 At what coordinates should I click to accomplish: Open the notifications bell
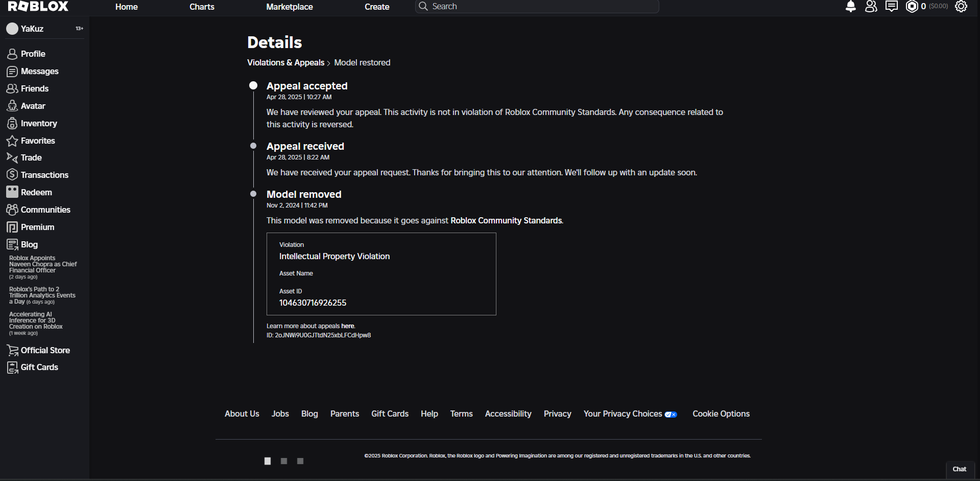coord(851,6)
